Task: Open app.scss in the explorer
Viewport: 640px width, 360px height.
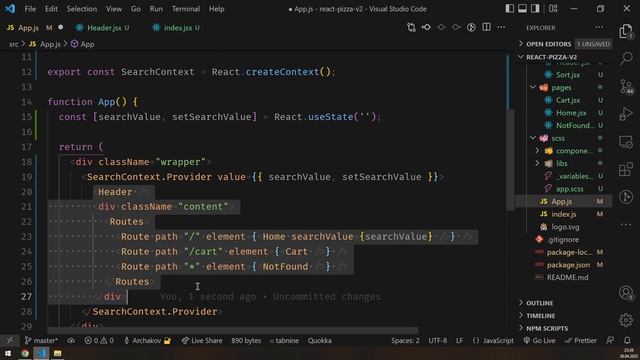Action: 569,189
